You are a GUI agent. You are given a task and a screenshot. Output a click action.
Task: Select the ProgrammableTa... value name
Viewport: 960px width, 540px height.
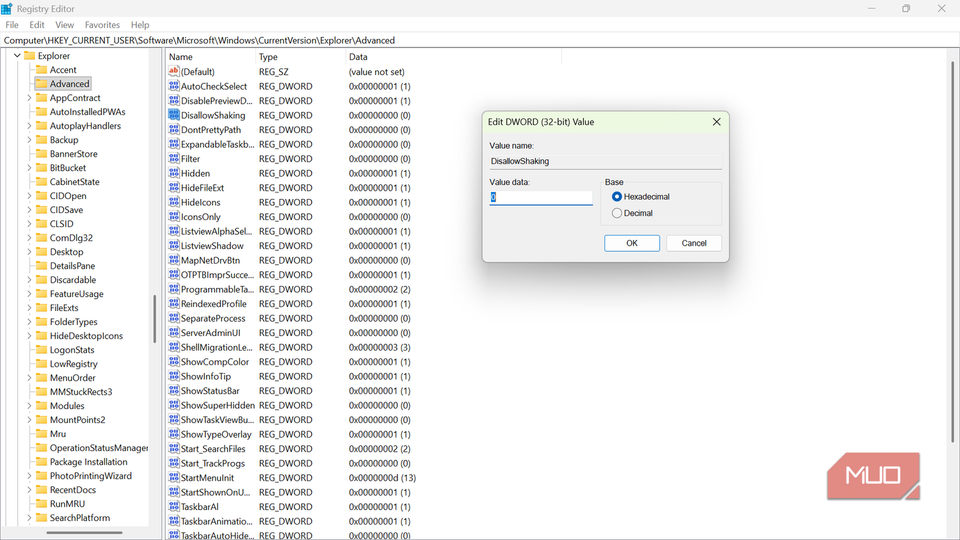(x=217, y=289)
